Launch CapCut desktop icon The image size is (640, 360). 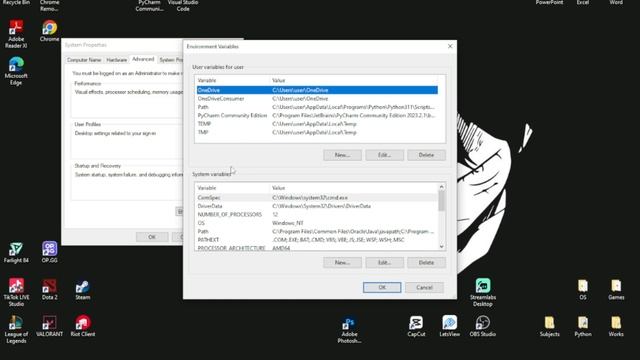(416, 326)
